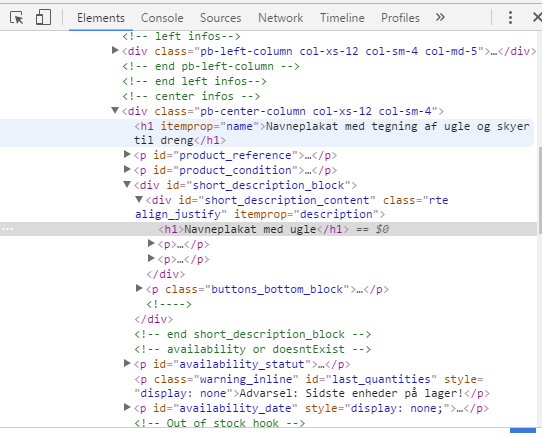Open the Network tab
546x438 pixels.
point(280,18)
